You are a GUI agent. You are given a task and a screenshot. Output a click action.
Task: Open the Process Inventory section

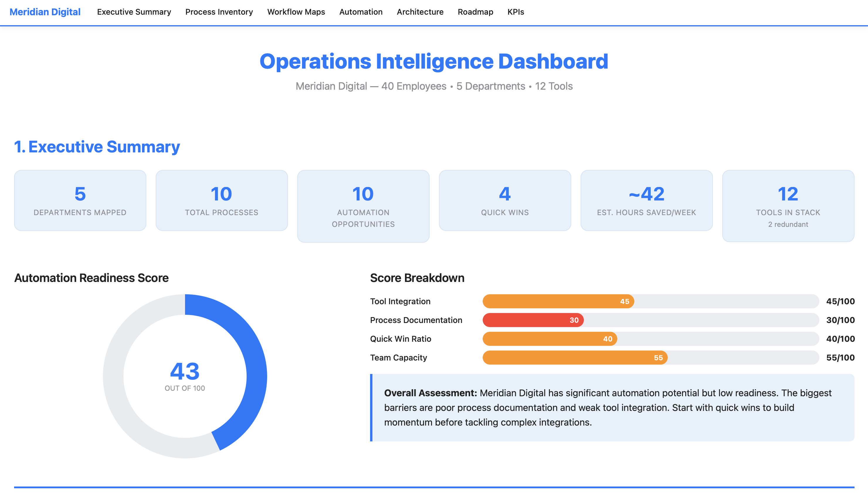(219, 12)
